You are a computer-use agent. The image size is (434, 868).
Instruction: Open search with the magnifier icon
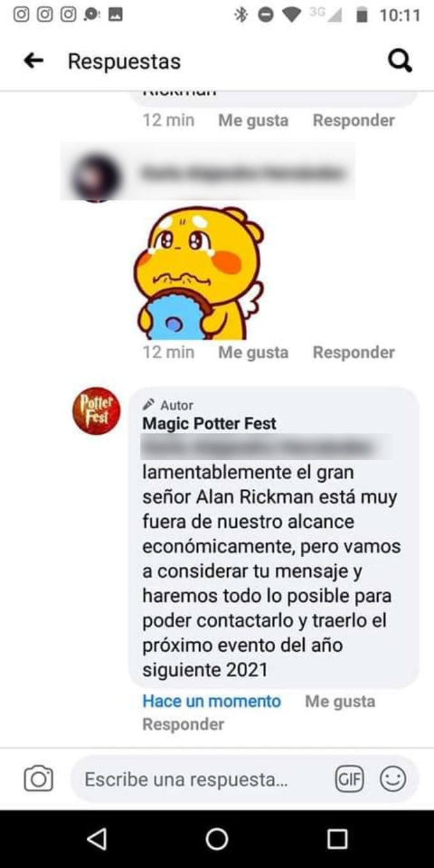400,61
